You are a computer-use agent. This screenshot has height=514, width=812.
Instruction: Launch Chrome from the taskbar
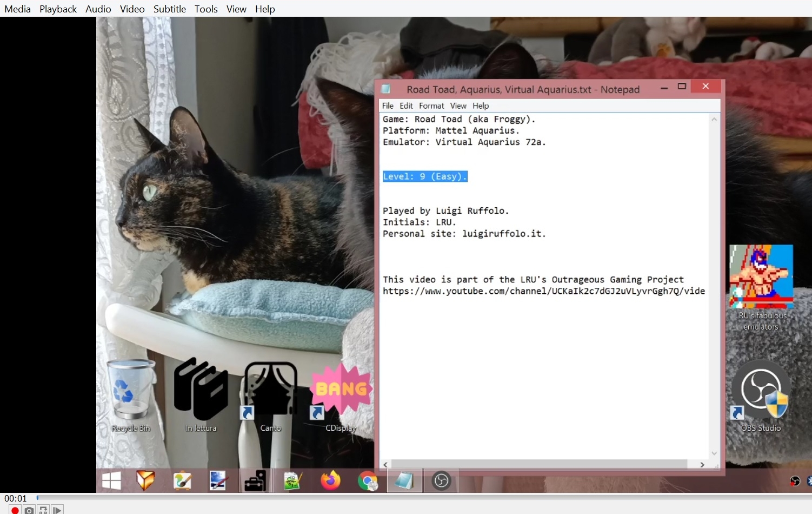coord(368,480)
